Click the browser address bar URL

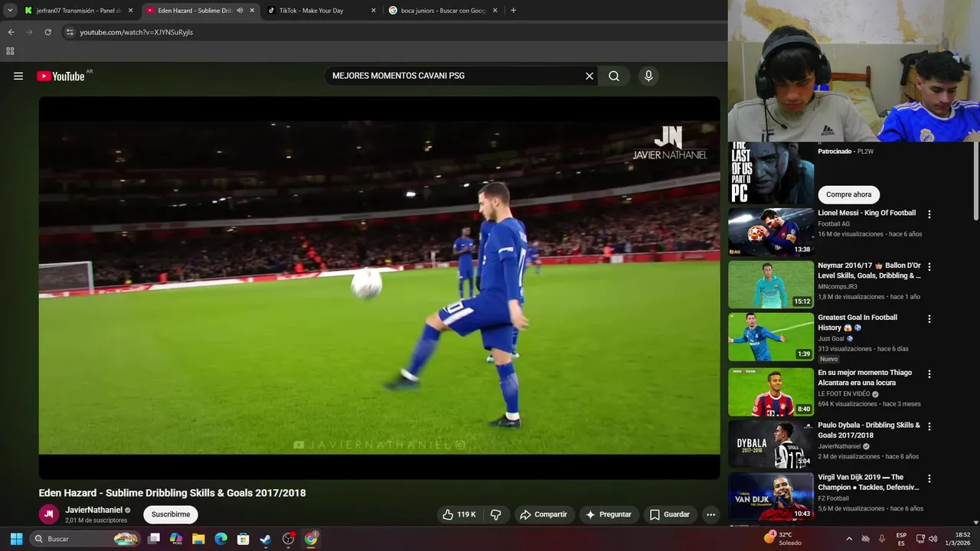136,32
